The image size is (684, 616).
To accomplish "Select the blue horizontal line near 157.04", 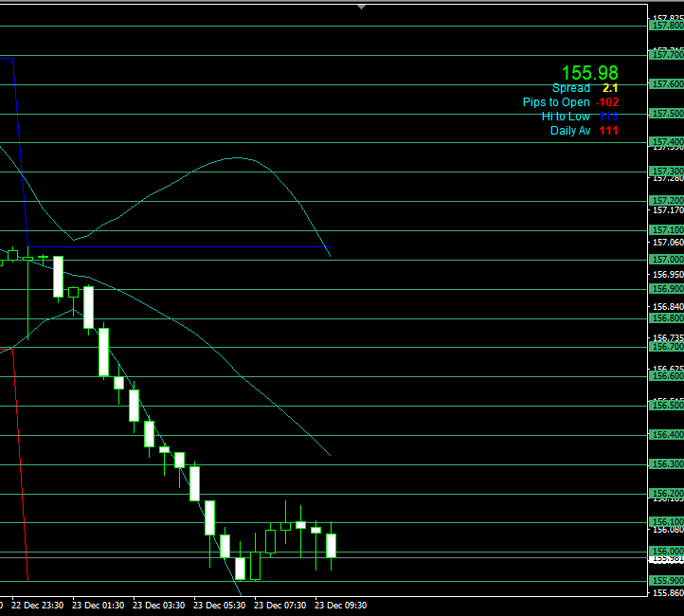I will tap(189, 247).
